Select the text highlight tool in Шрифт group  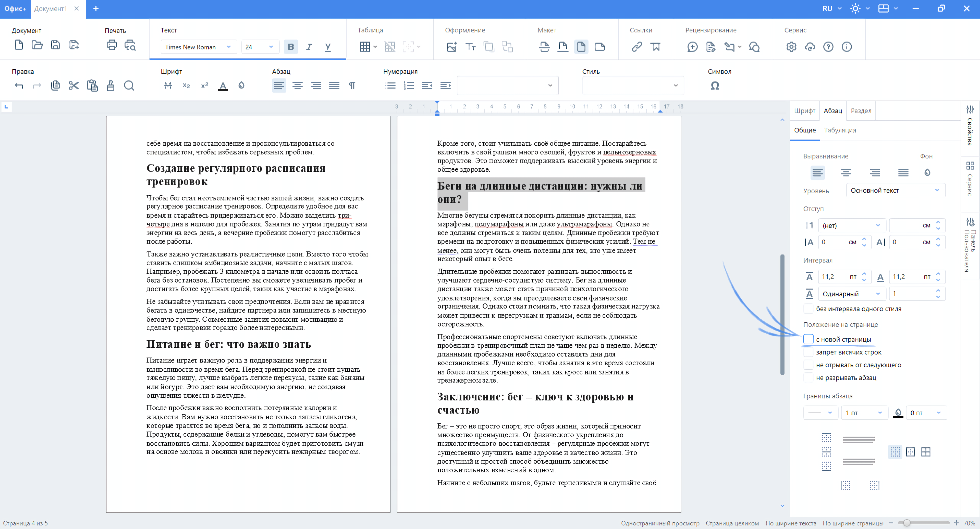point(241,85)
